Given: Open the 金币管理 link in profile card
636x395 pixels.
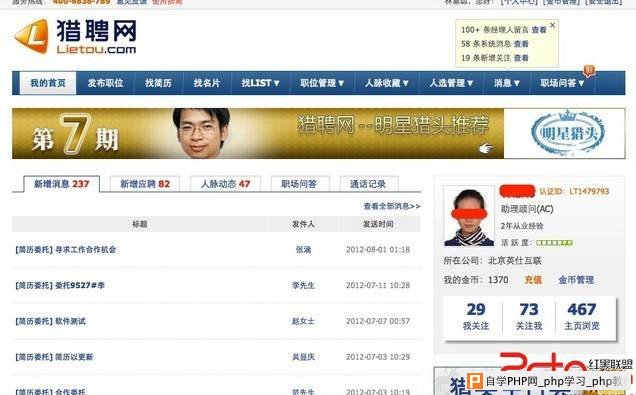Looking at the screenshot, I should pos(576,280).
